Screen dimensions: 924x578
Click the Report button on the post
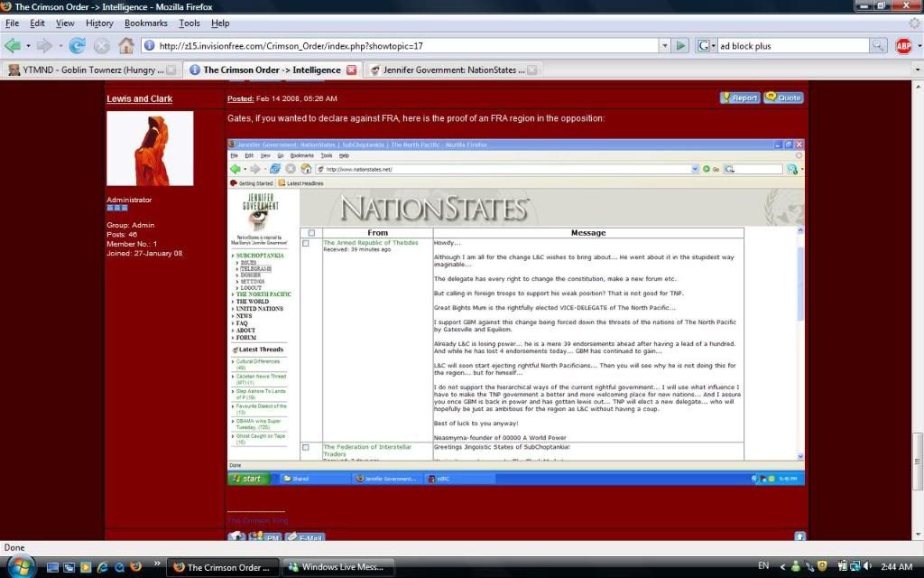tap(740, 98)
